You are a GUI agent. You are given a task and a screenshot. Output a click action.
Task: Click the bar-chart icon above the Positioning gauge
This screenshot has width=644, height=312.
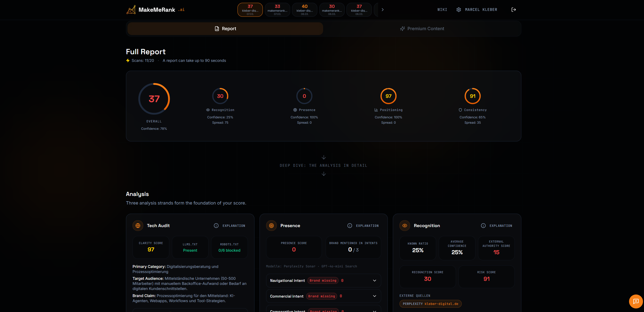click(x=376, y=110)
